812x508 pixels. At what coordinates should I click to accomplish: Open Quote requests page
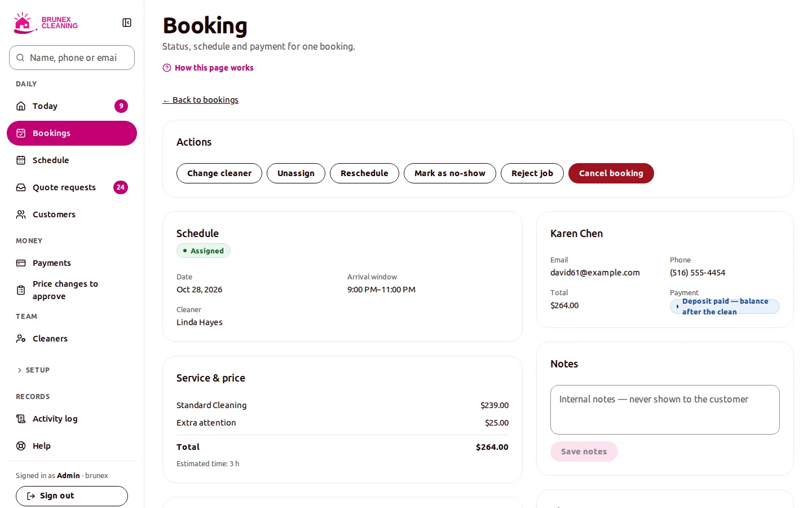click(x=72, y=187)
